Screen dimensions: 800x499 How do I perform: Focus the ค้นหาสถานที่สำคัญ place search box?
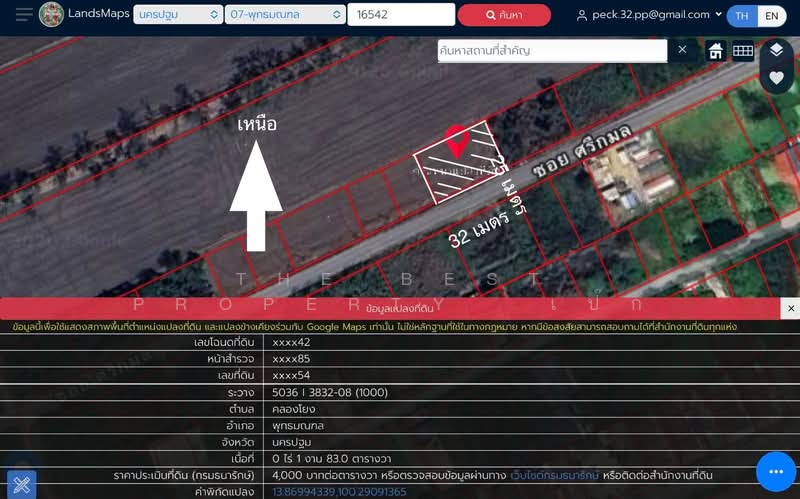pyautogui.click(x=552, y=50)
